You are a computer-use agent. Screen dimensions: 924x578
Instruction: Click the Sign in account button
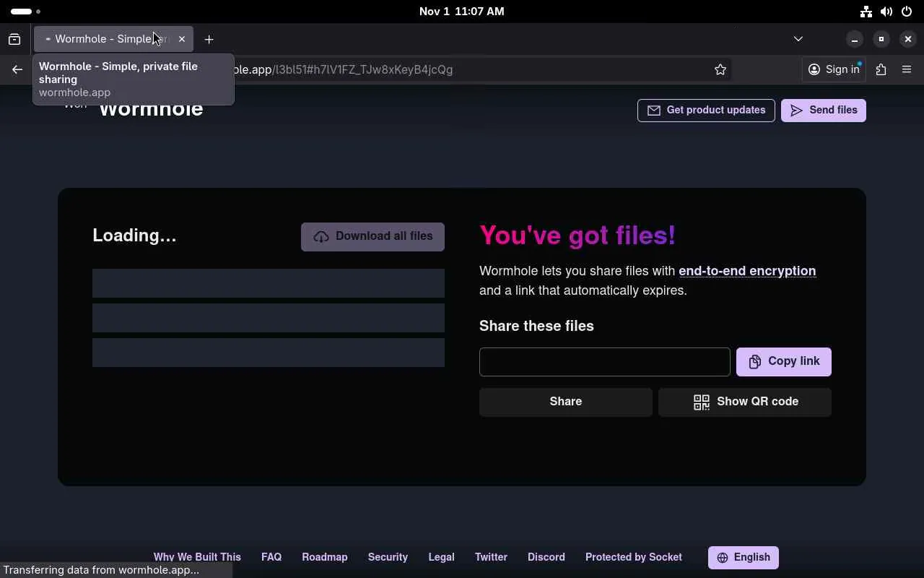click(833, 69)
